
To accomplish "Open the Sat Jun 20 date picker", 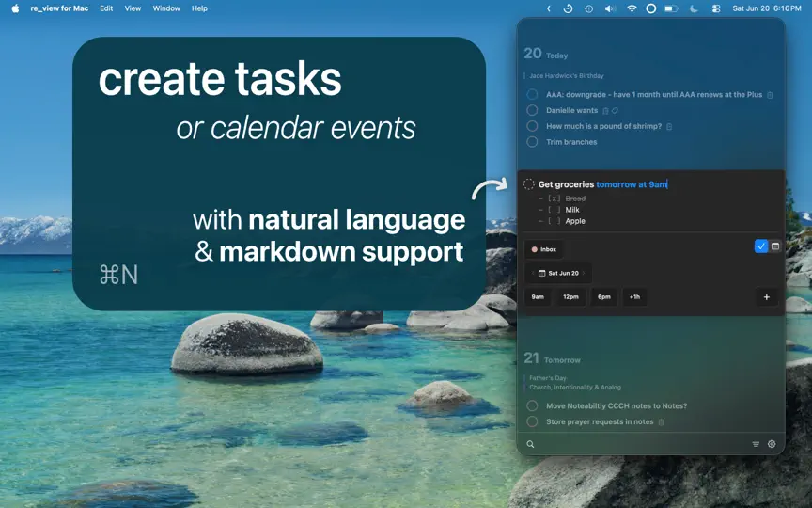I will 558,273.
